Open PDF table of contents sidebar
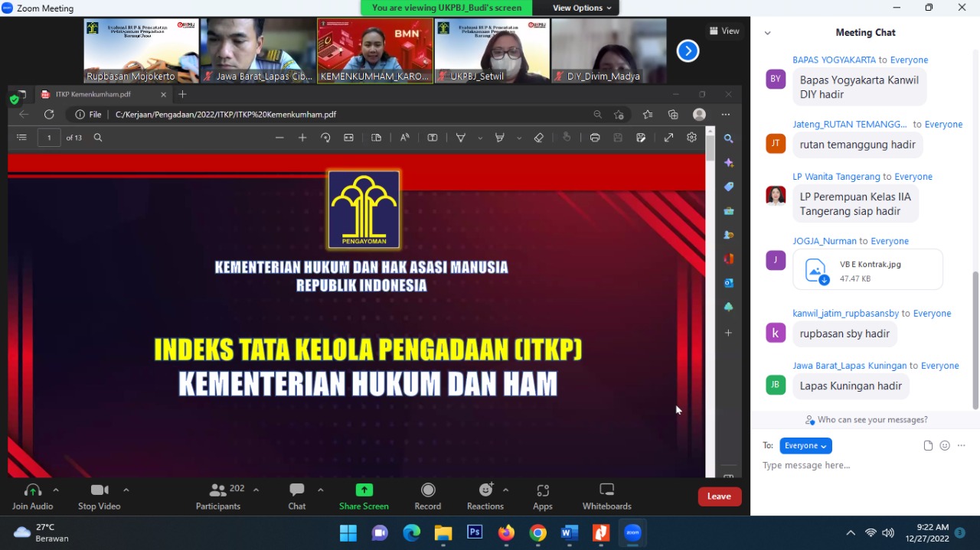This screenshot has width=980, height=550. pyautogui.click(x=21, y=138)
